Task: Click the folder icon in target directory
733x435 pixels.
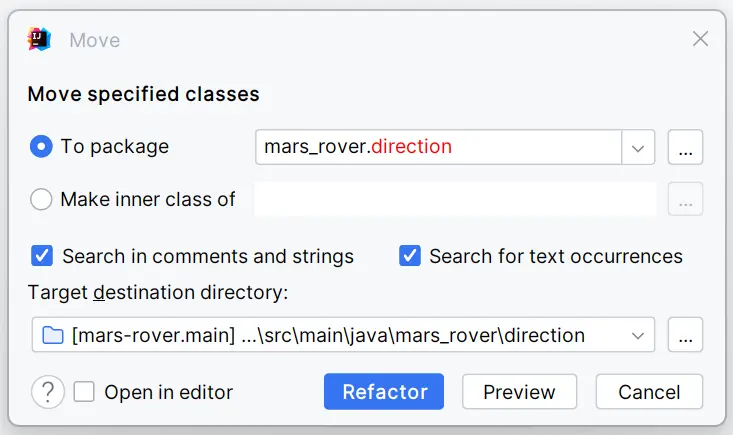Action: pyautogui.click(x=53, y=335)
